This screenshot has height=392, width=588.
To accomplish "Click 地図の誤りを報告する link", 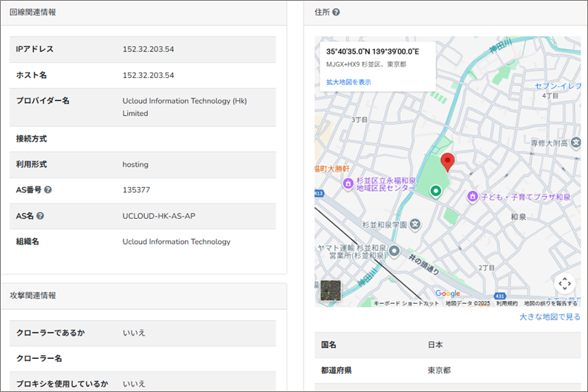I will 551,303.
